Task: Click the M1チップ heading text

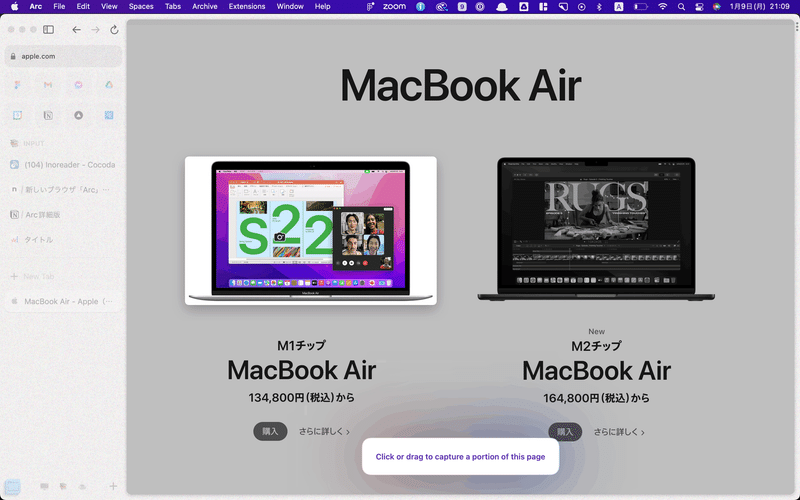Action: coord(302,345)
